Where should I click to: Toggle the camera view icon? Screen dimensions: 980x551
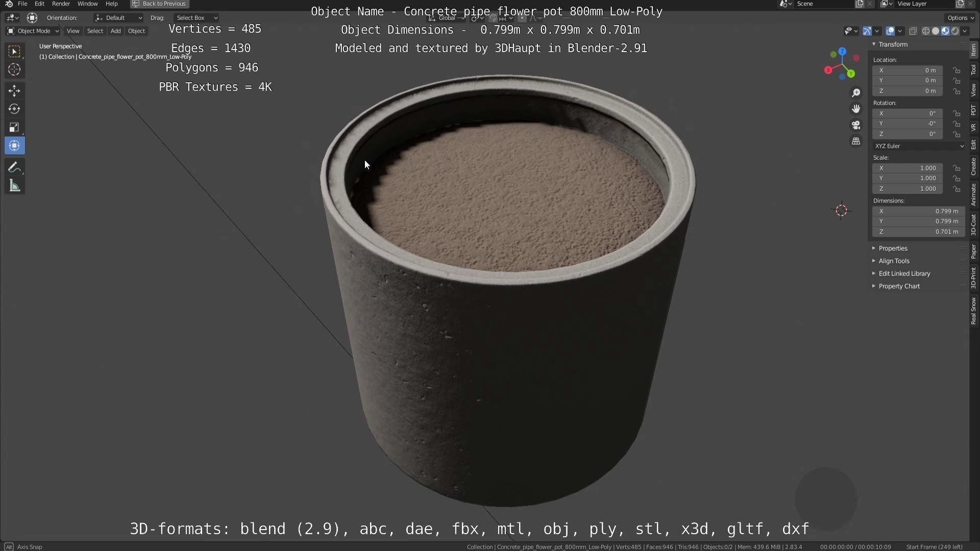[x=856, y=125]
